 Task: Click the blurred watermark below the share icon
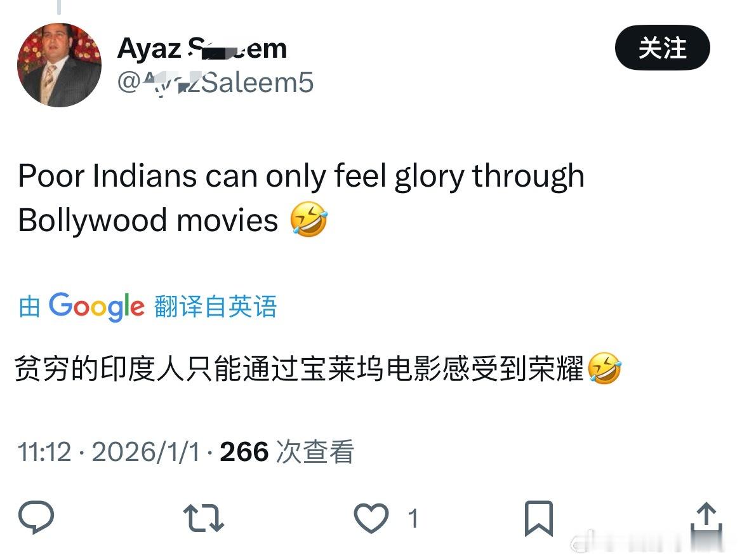tap(648, 542)
